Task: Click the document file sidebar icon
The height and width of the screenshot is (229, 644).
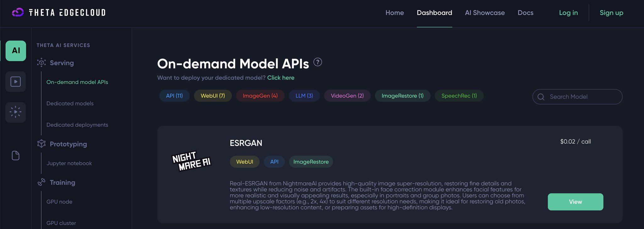Action: point(16,155)
